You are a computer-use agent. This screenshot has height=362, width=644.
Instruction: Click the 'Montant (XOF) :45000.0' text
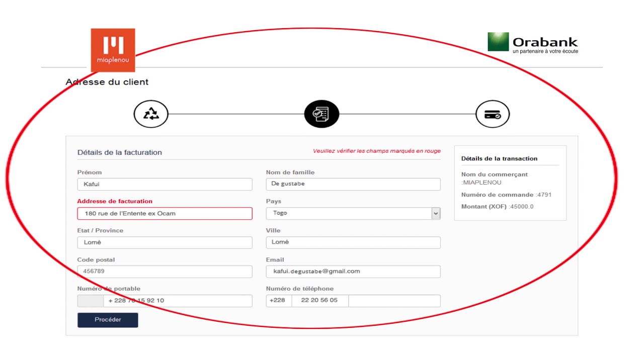[497, 207]
